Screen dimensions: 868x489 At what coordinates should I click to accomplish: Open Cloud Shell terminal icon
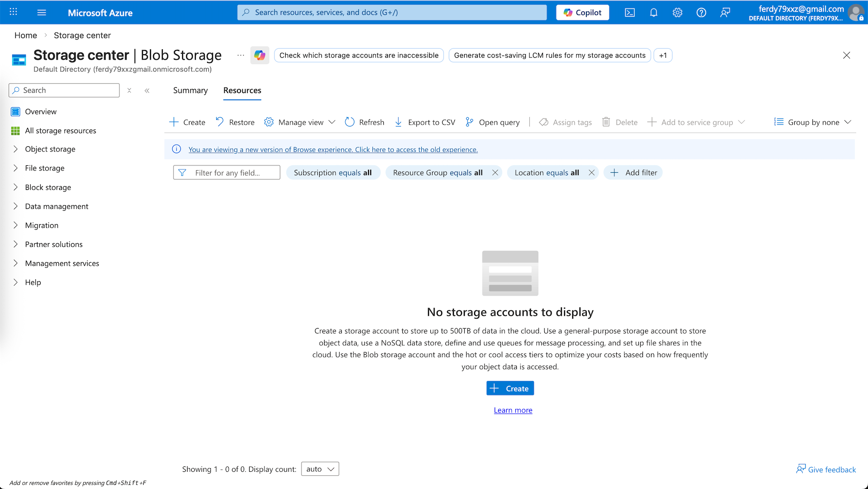630,13
